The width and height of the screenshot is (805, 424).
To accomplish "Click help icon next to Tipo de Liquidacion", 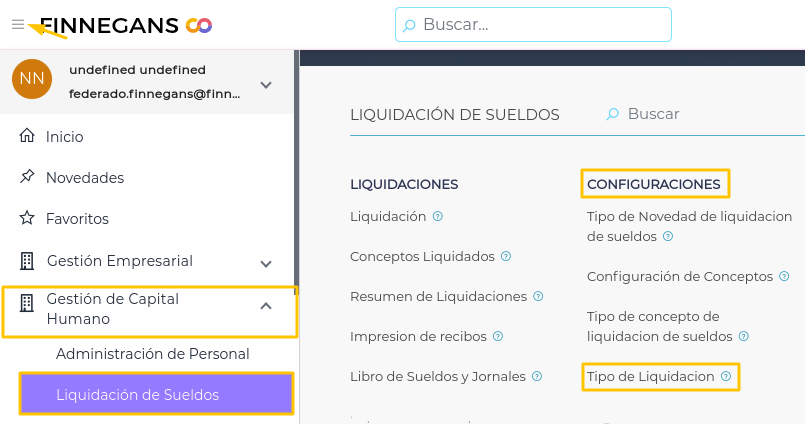I will click(x=726, y=377).
